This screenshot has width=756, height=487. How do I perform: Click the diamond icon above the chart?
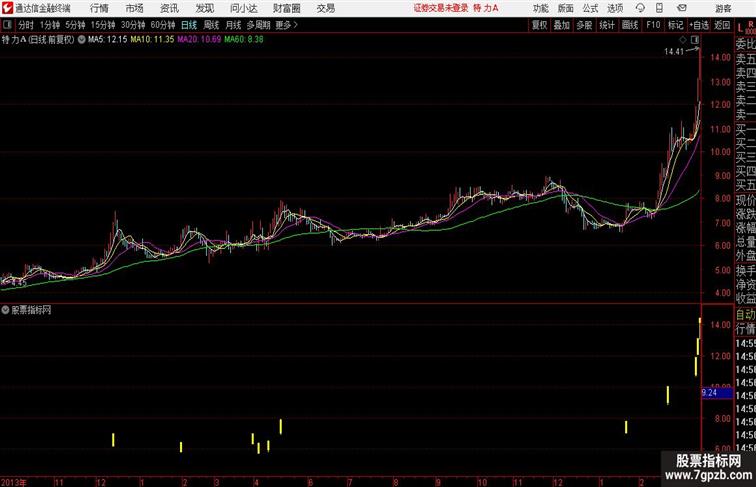click(x=683, y=40)
